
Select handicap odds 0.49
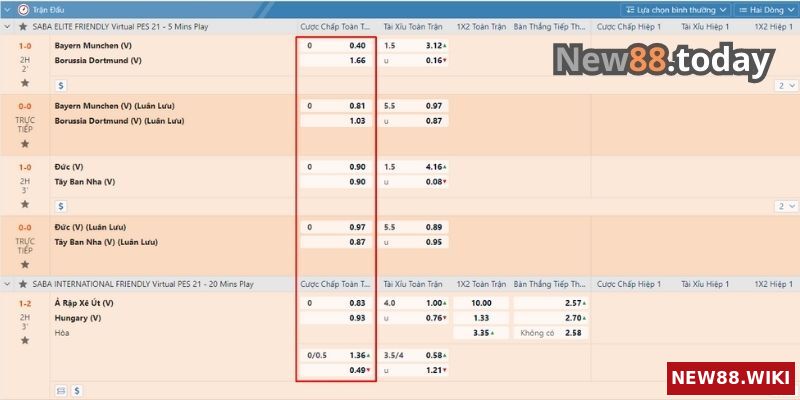tap(336, 370)
